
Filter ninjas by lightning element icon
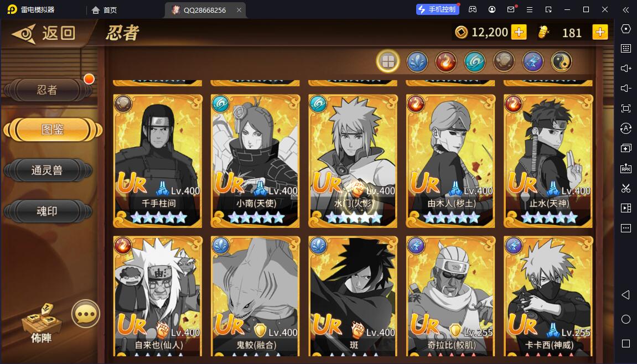click(532, 62)
